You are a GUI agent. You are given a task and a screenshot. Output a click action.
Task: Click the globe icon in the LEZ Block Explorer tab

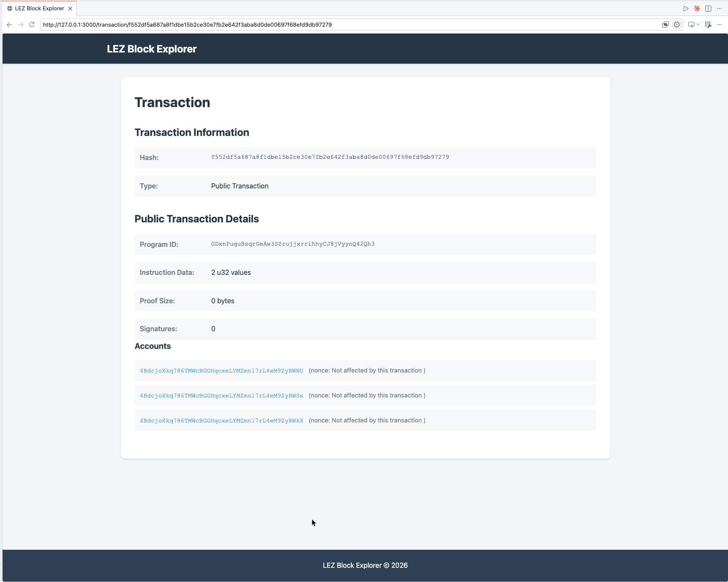click(9, 9)
